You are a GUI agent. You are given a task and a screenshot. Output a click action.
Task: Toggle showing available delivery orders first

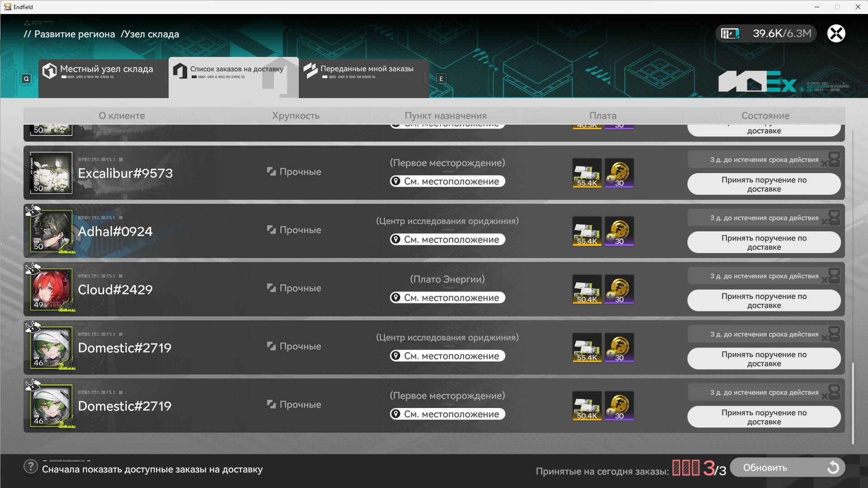pos(152,469)
